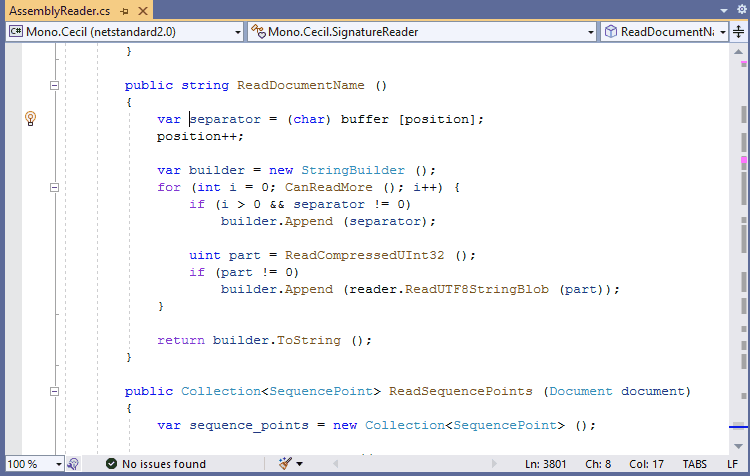Select the AssemblyReader.cs tab
Image resolution: width=750 pixels, height=476 pixels.
(x=60, y=11)
